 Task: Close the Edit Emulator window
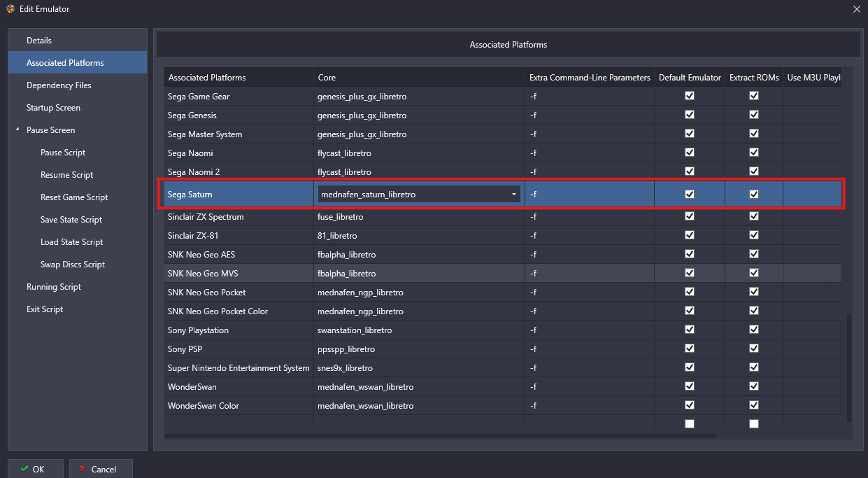tap(856, 9)
